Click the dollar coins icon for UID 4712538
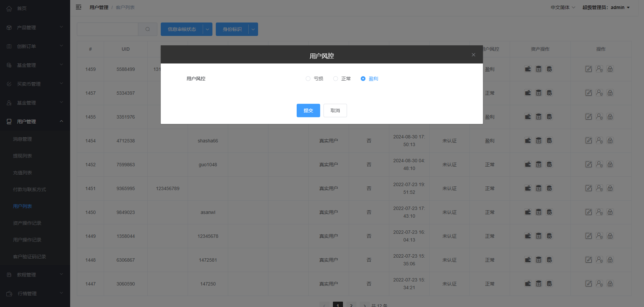 (x=539, y=141)
